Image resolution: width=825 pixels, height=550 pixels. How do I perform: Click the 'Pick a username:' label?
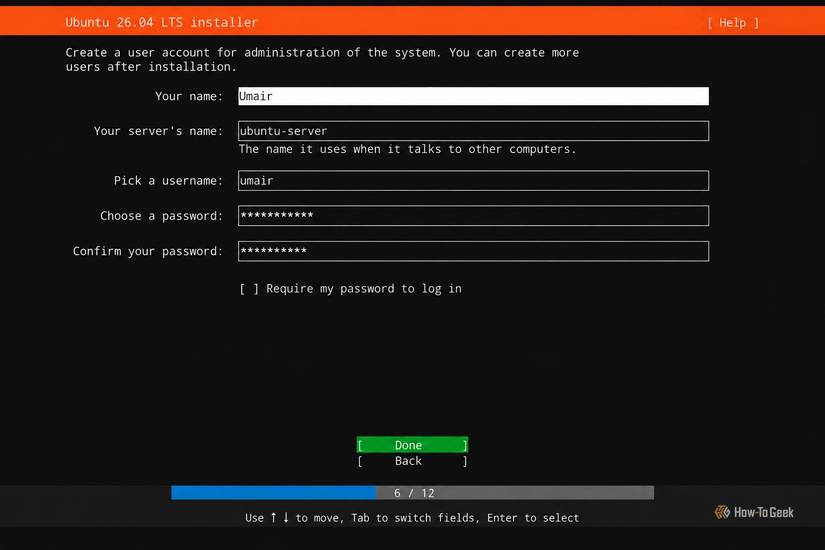pyautogui.click(x=168, y=181)
